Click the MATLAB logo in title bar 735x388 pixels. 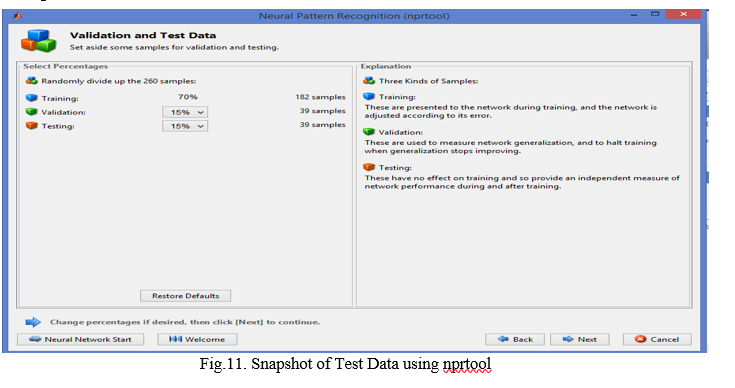tap(17, 15)
